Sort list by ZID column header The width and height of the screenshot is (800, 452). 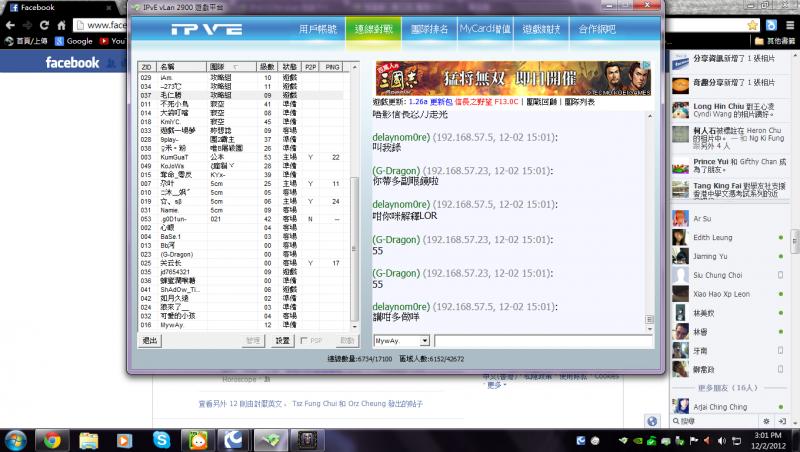(x=147, y=67)
